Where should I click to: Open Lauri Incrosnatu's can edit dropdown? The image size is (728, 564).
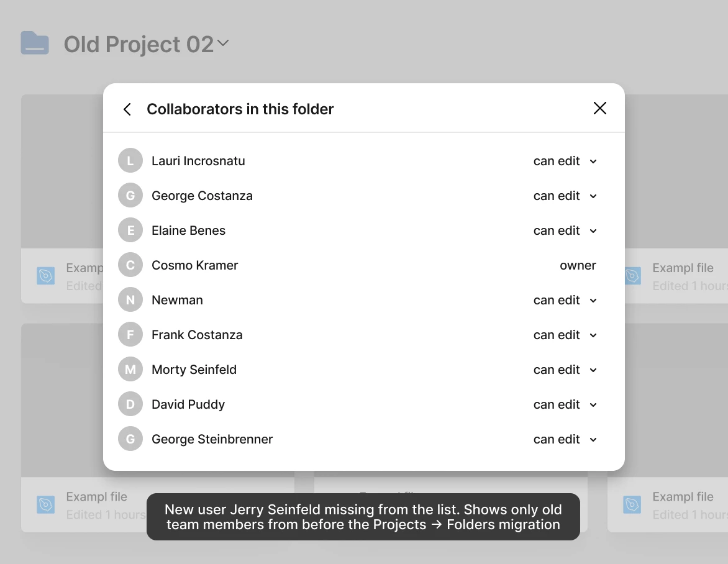tap(565, 161)
